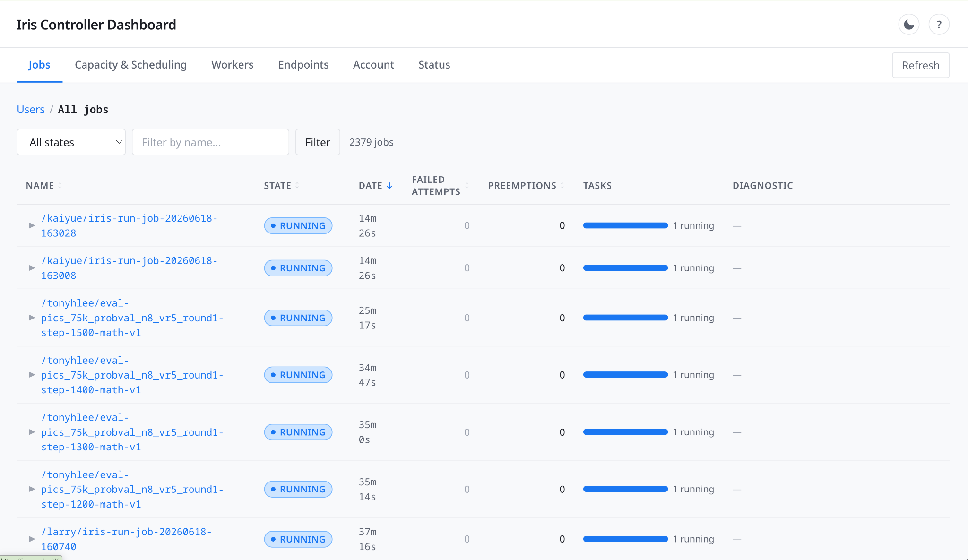968x560 pixels.
Task: Open tonyhlee eval step-1400-math-v1 job
Action: (x=132, y=375)
